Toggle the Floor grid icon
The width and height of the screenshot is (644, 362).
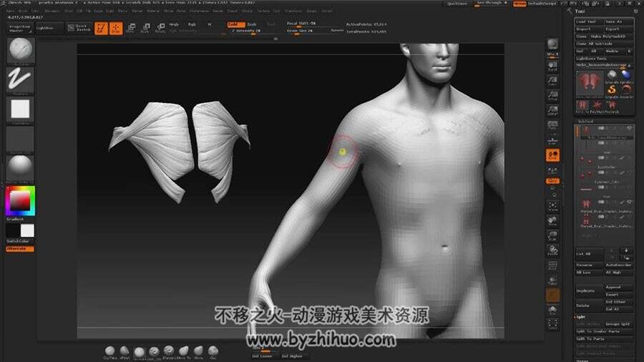coord(552,140)
